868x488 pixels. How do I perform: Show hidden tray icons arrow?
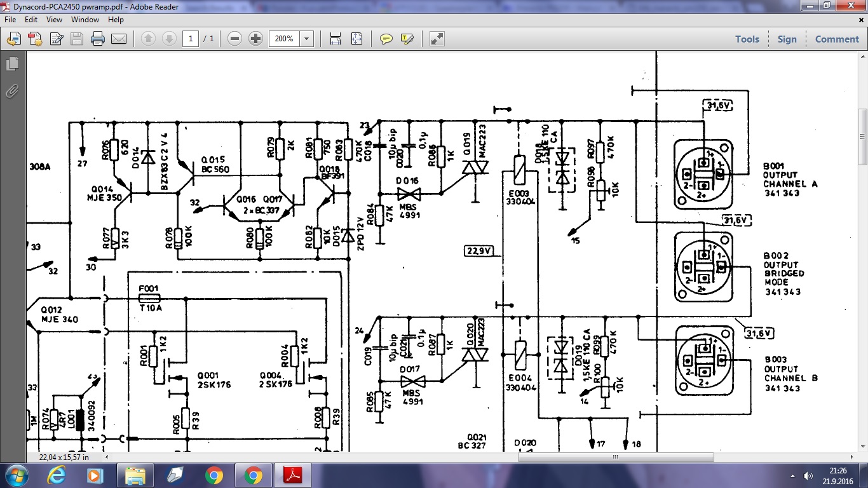[793, 475]
